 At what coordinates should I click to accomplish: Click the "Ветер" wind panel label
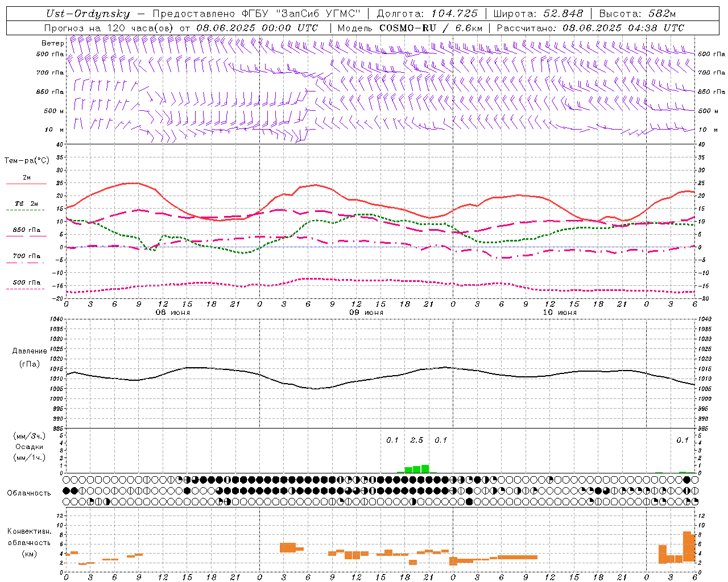tap(52, 43)
